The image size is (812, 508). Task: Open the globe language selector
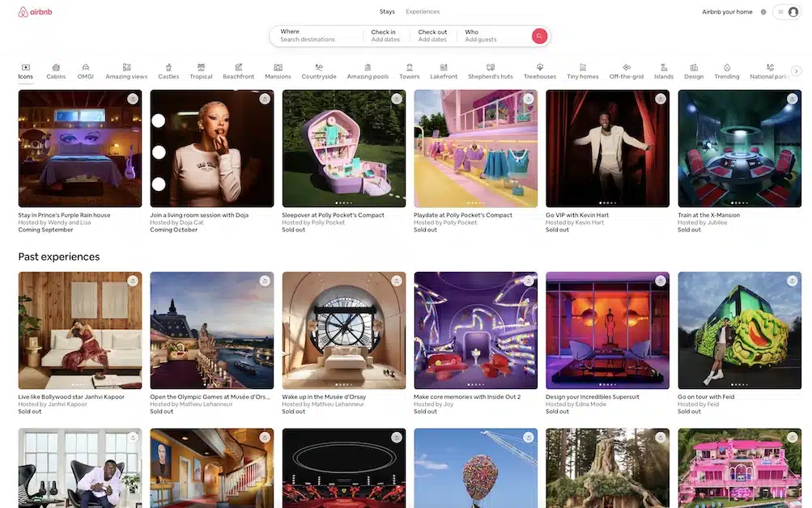click(763, 12)
